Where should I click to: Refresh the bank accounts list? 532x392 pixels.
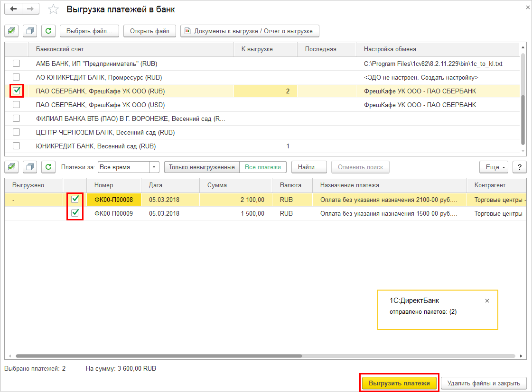point(48,31)
